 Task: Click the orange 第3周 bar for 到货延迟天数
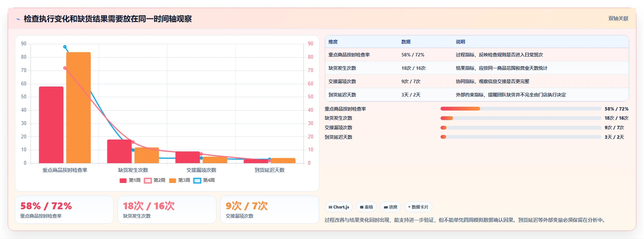[x=283, y=160]
